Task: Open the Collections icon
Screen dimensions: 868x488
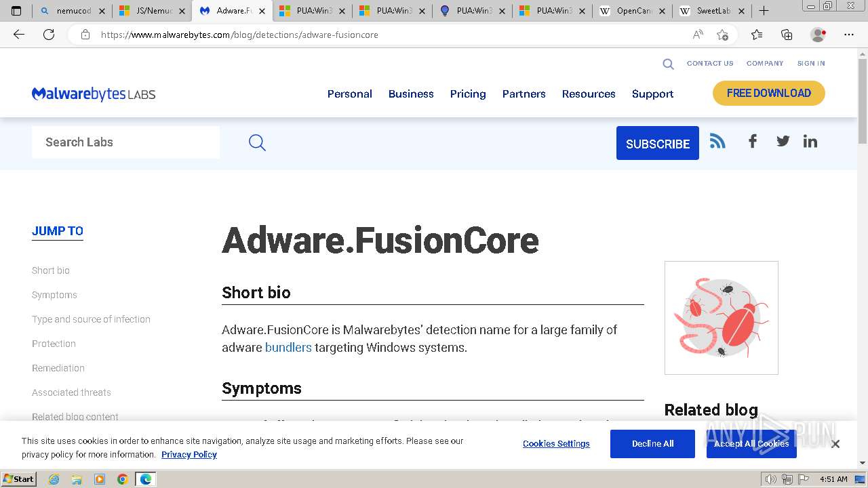Action: click(787, 35)
